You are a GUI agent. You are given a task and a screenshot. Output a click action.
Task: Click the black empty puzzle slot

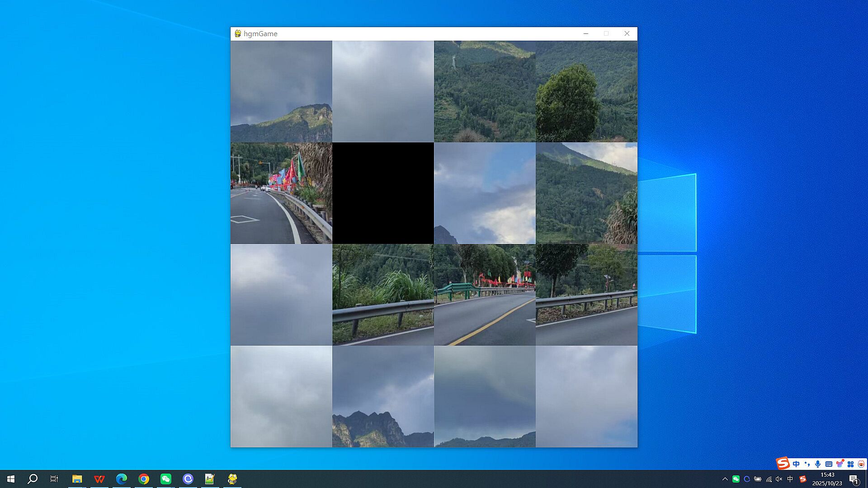coord(383,193)
